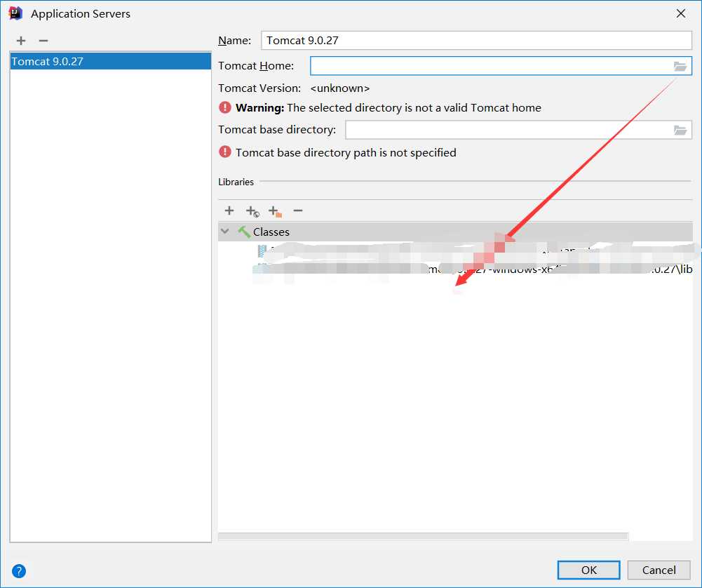Screen dimensions: 702x588
Task: Add a new application server
Action: tap(21, 41)
